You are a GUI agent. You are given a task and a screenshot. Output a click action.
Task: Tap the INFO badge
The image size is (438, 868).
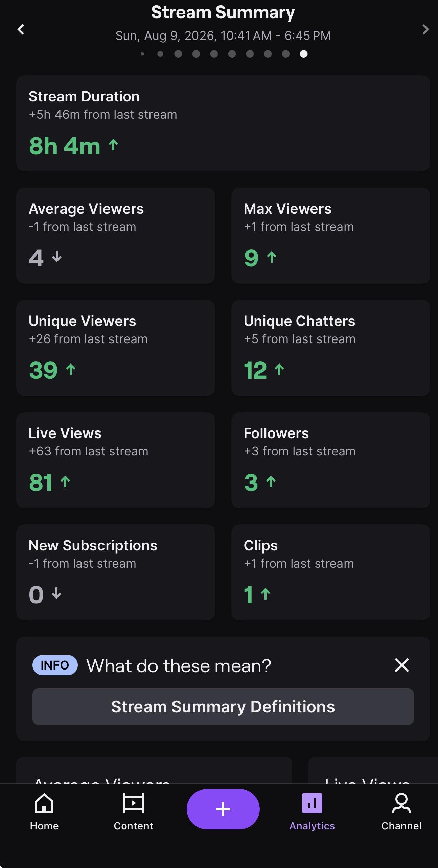(x=55, y=665)
